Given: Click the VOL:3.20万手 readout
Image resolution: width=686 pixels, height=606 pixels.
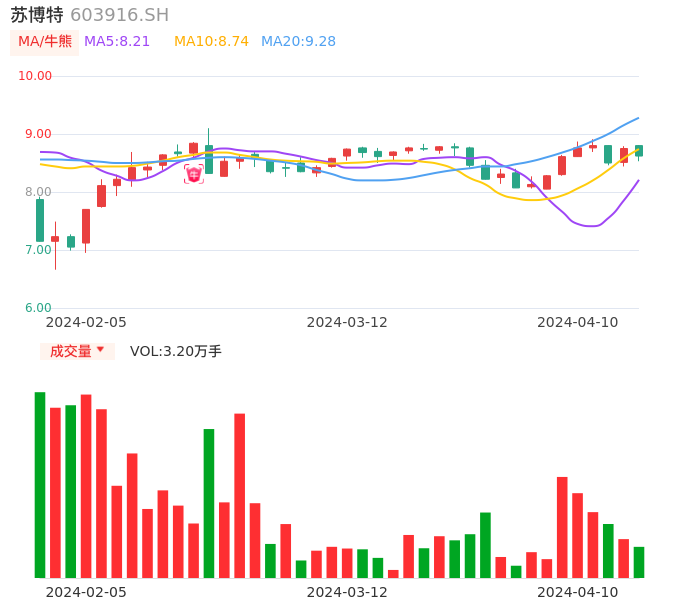Looking at the screenshot, I should 175,351.
